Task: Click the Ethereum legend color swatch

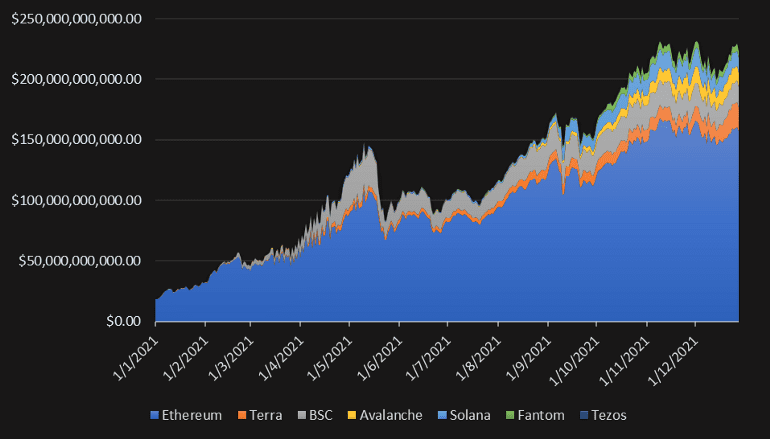Action: pyautogui.click(x=153, y=415)
